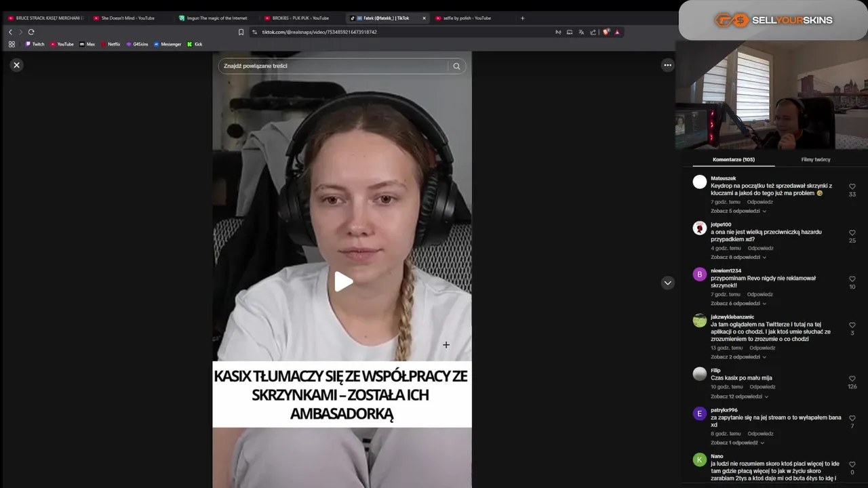Open the YouTube bookmark

tap(62, 44)
